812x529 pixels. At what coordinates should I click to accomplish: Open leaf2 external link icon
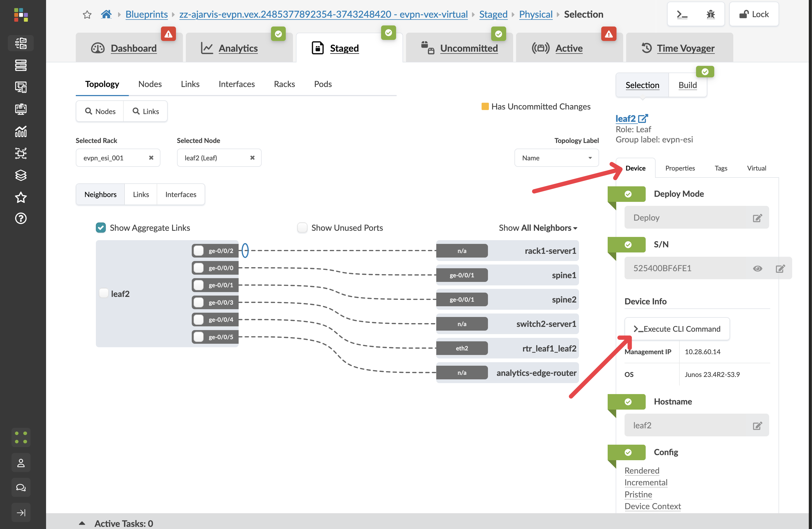click(643, 118)
